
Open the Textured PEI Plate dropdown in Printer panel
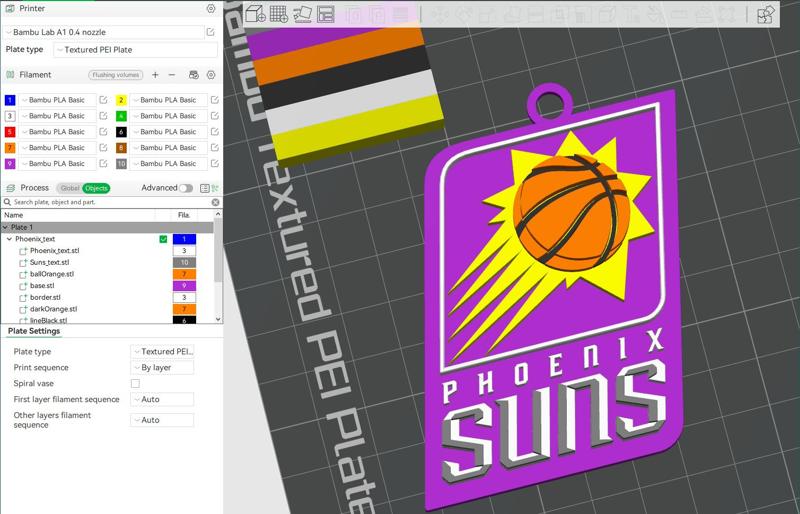tap(136, 50)
